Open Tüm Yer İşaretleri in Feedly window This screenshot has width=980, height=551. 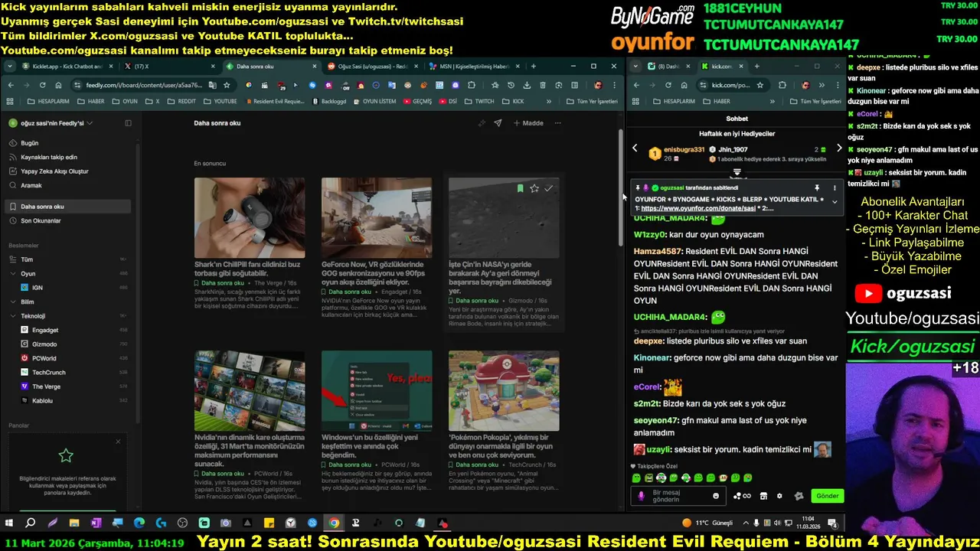click(592, 101)
